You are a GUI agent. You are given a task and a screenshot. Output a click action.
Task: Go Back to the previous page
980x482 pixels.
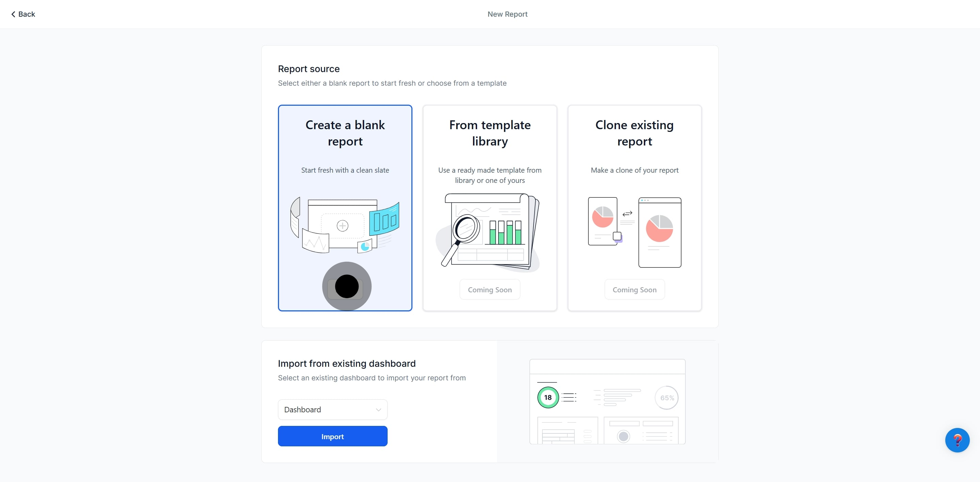(x=22, y=14)
